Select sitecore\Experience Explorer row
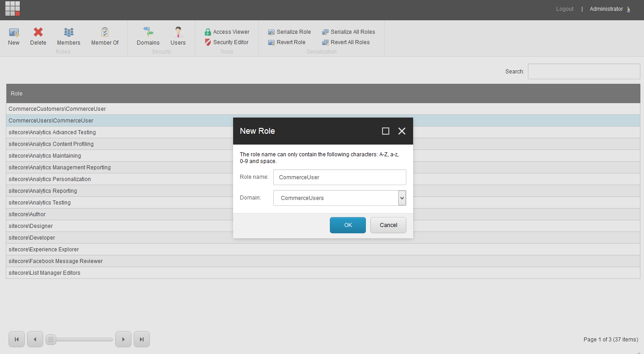Viewport: 644px width, 354px height. point(323,250)
